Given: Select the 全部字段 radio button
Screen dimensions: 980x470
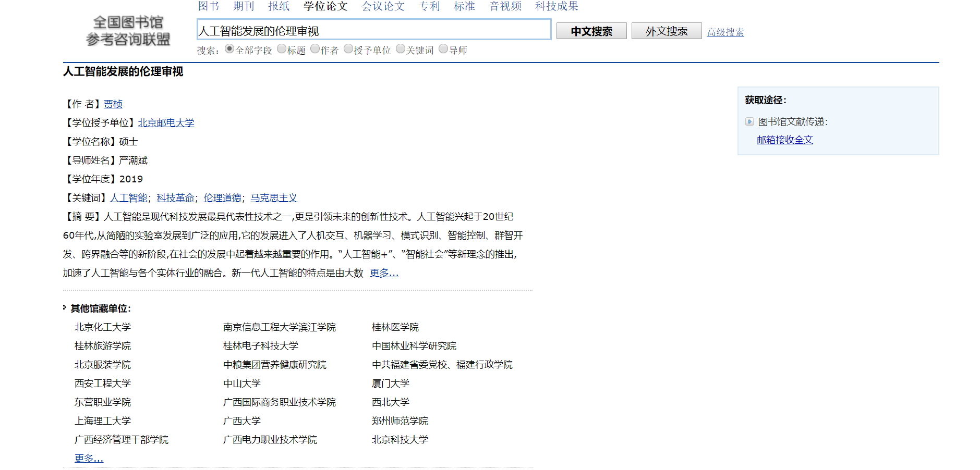Looking at the screenshot, I should pos(229,48).
